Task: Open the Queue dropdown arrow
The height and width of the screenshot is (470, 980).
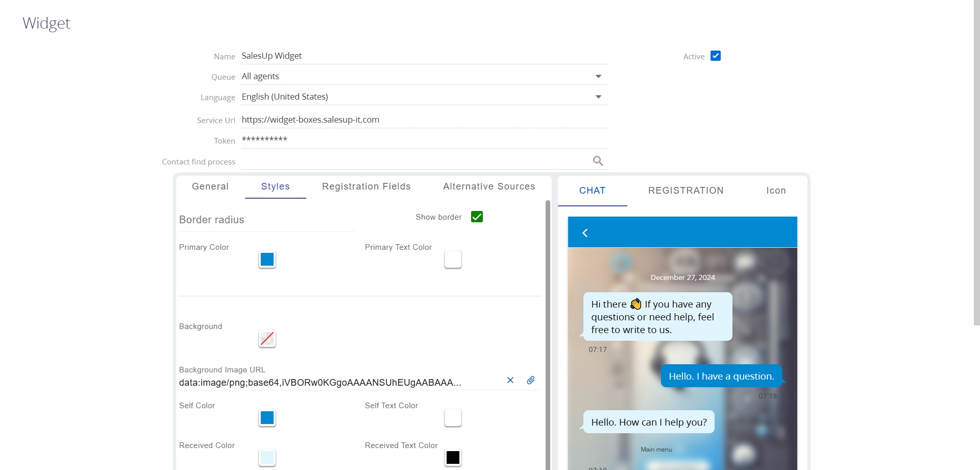Action: [598, 76]
